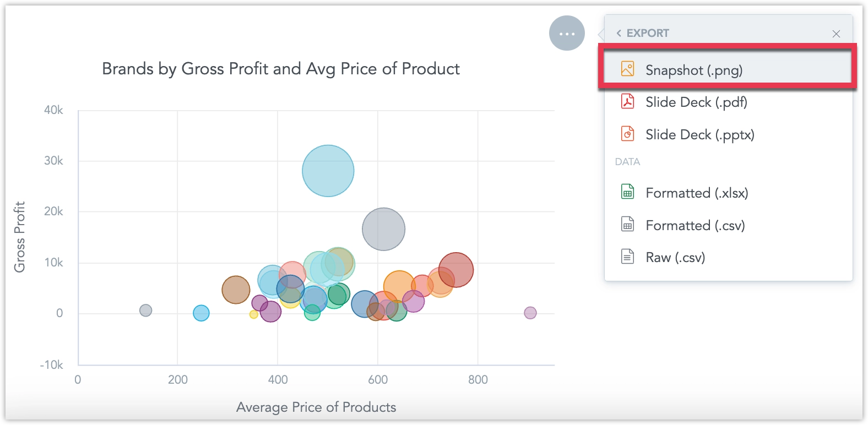Click the three-dot options button
Viewport: 868px width, 425px height.
pos(567,34)
